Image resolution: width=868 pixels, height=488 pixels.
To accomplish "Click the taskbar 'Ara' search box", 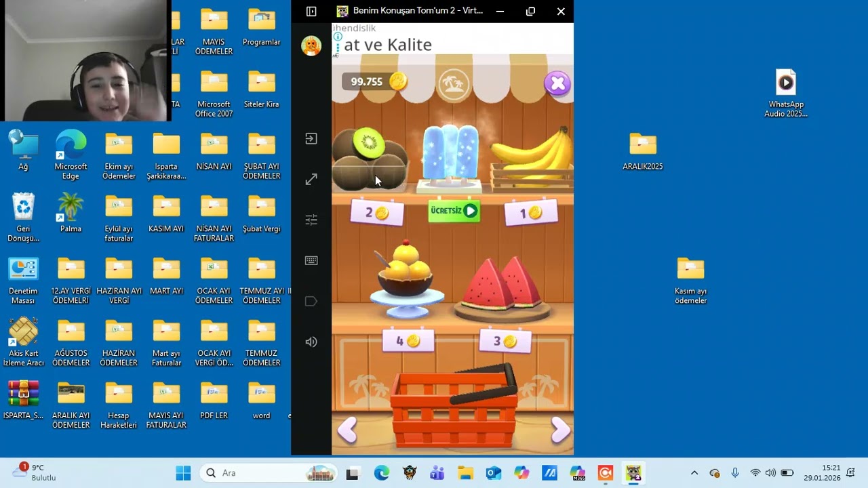I will (x=270, y=473).
